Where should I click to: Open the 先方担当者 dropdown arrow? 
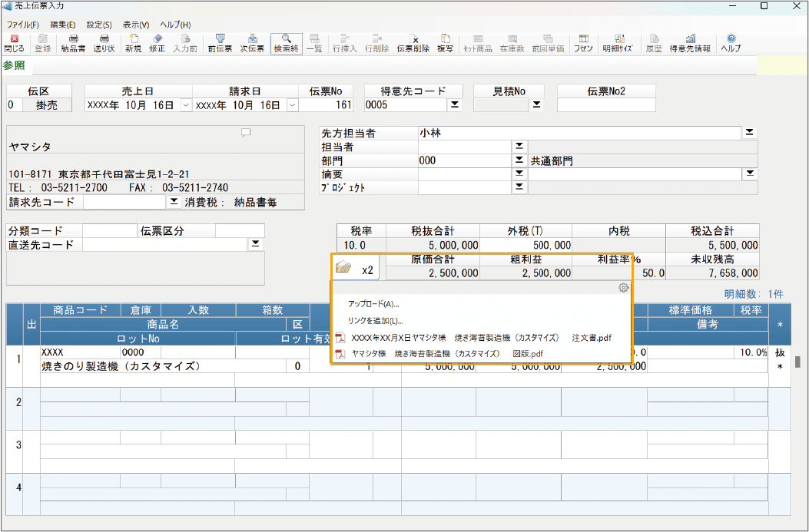coord(750,133)
